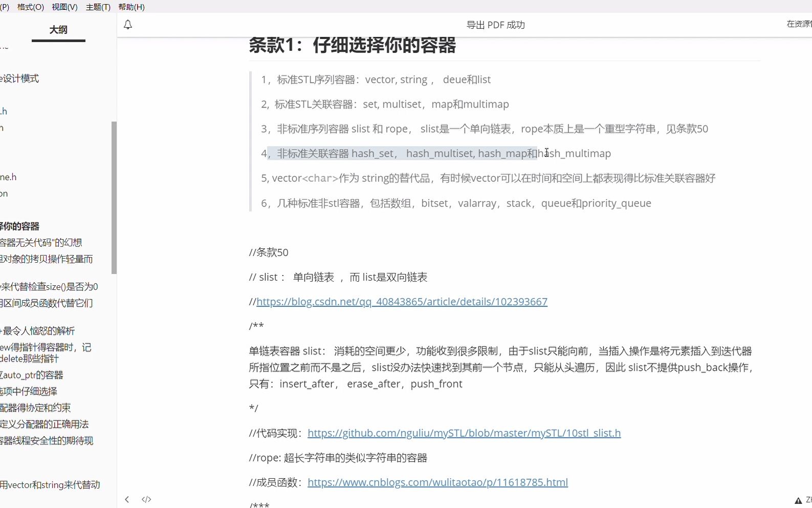Select outline entry ne.h

click(8, 177)
